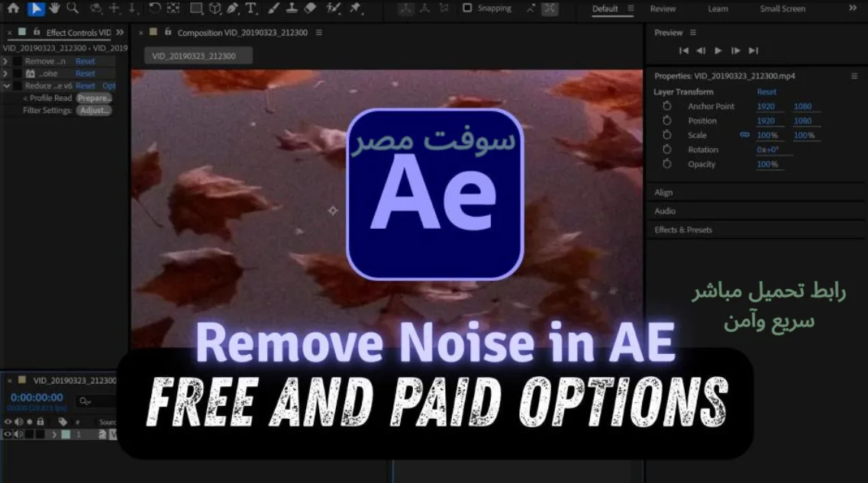Select the Roto Brush tool
The height and width of the screenshot is (483, 868).
(x=334, y=8)
